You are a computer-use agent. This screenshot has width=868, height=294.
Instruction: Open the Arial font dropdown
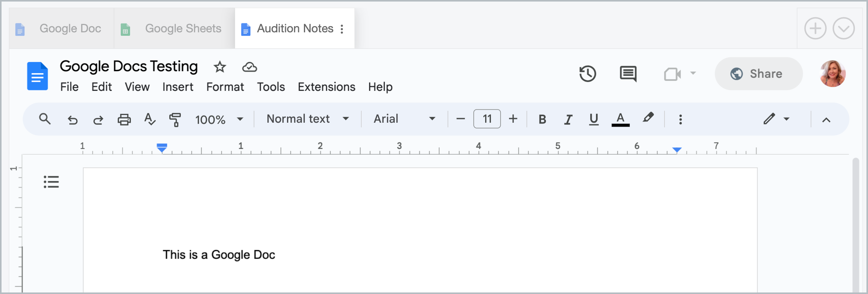[x=404, y=119]
